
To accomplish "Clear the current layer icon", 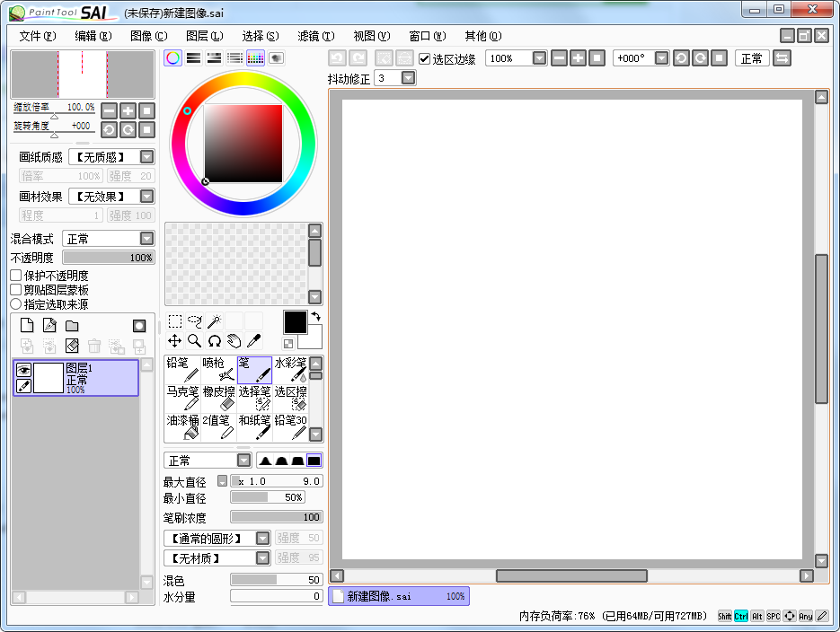I will pyautogui.click(x=72, y=346).
